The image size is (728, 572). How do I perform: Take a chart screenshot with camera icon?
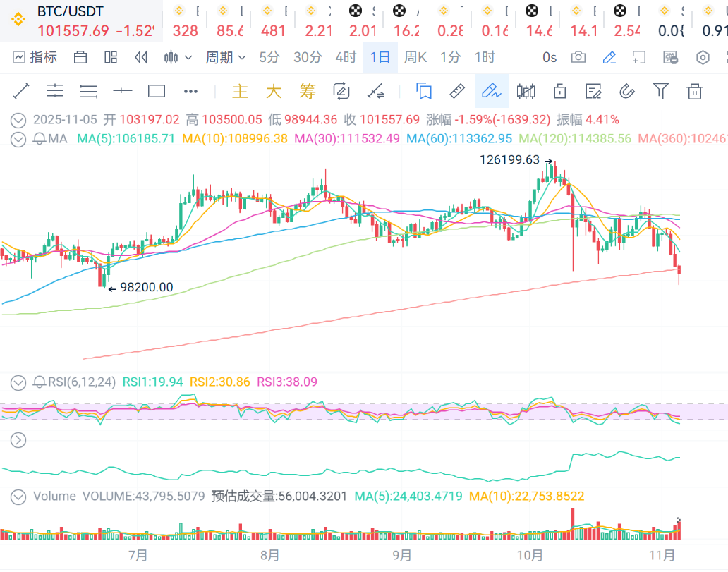point(578,57)
